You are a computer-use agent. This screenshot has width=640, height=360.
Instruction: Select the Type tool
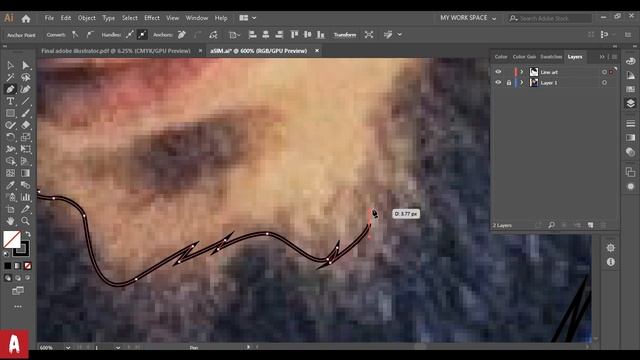click(x=10, y=101)
